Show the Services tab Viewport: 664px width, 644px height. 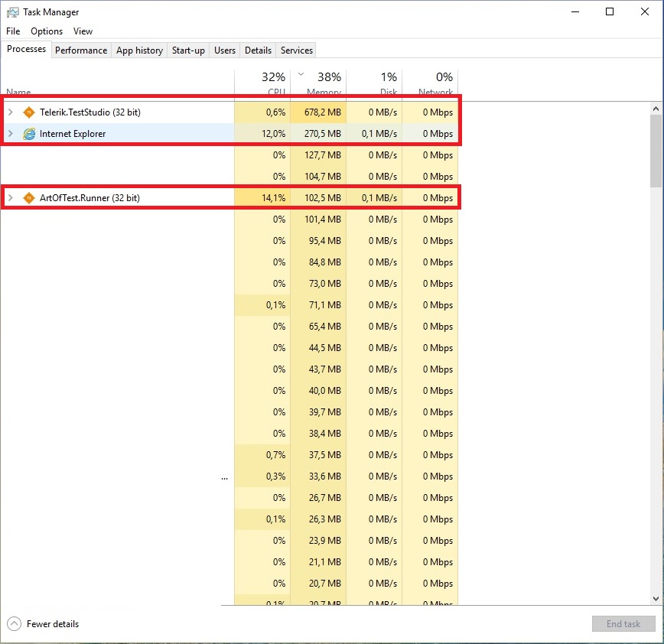[297, 50]
